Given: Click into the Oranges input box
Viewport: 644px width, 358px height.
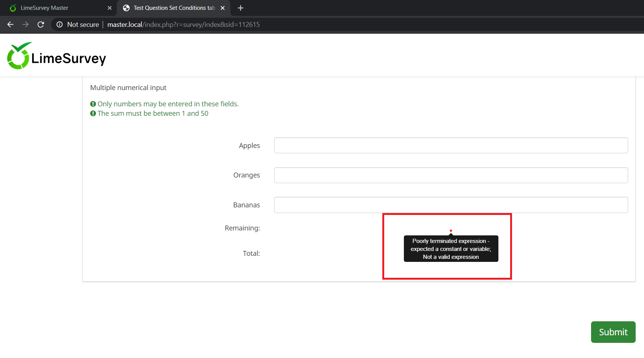Looking at the screenshot, I should pos(451,175).
